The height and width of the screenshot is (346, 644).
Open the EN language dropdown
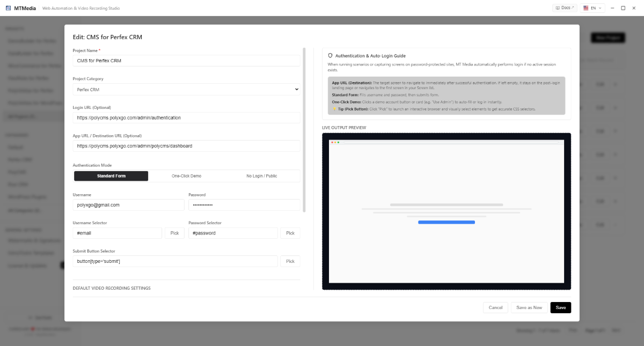pyautogui.click(x=593, y=8)
